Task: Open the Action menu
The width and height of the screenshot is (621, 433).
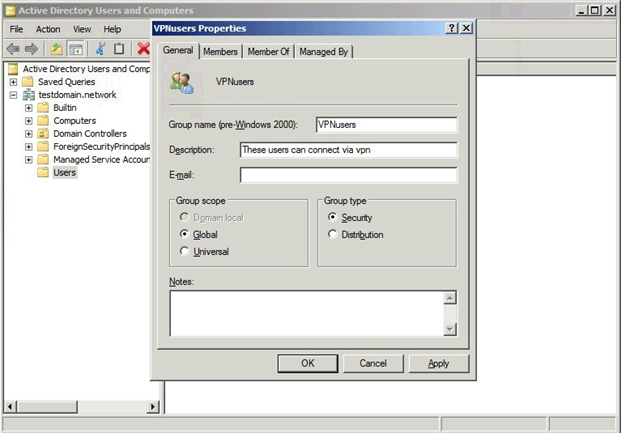Action: (48, 29)
